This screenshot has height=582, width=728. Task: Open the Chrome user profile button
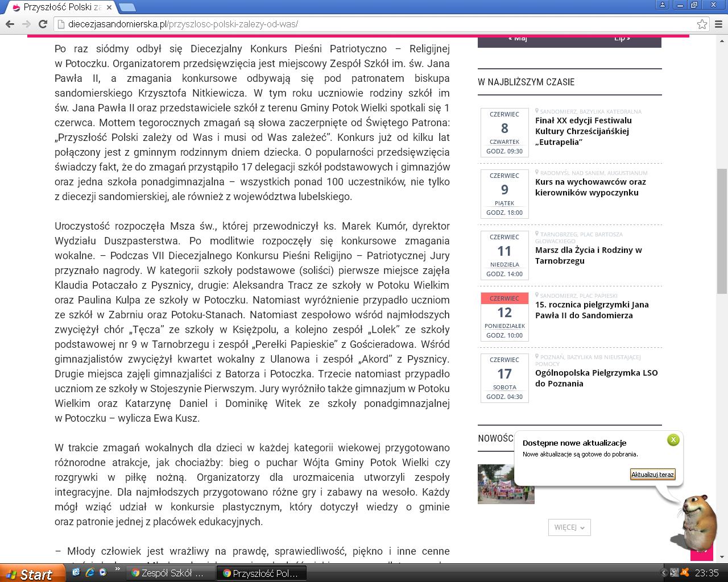coord(662,5)
